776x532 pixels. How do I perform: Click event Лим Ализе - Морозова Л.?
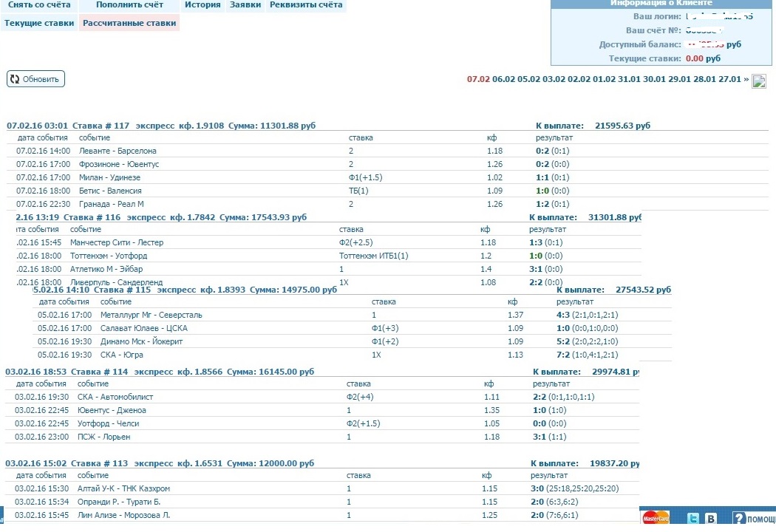point(123,515)
